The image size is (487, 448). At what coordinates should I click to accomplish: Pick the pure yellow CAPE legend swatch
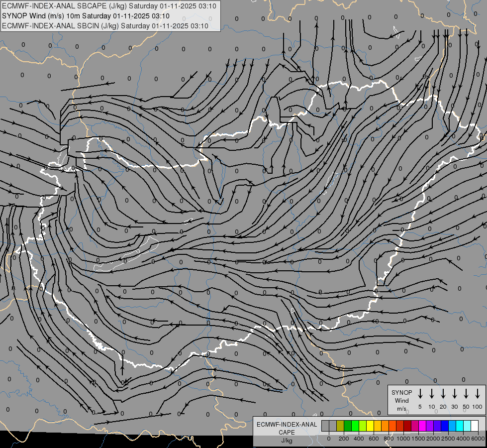pos(370,426)
